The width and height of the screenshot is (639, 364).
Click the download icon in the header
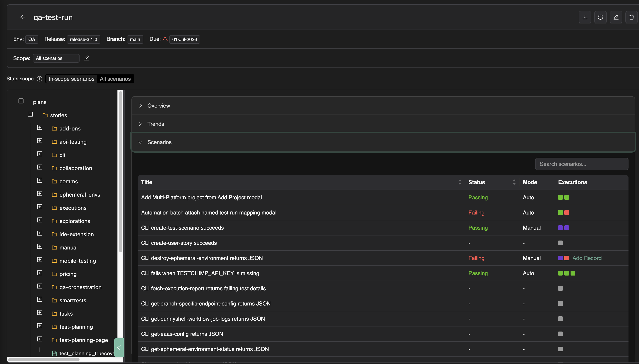tap(585, 17)
